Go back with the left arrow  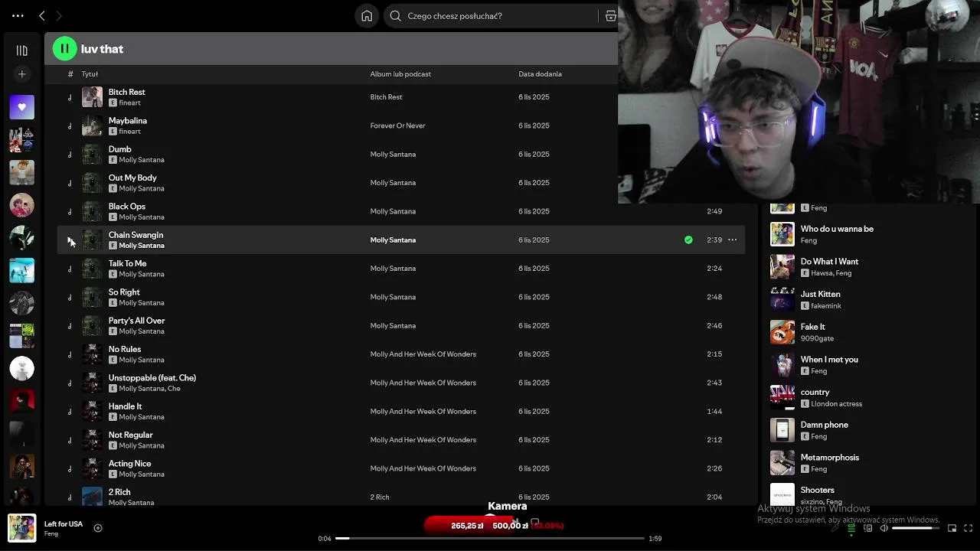coord(42,15)
